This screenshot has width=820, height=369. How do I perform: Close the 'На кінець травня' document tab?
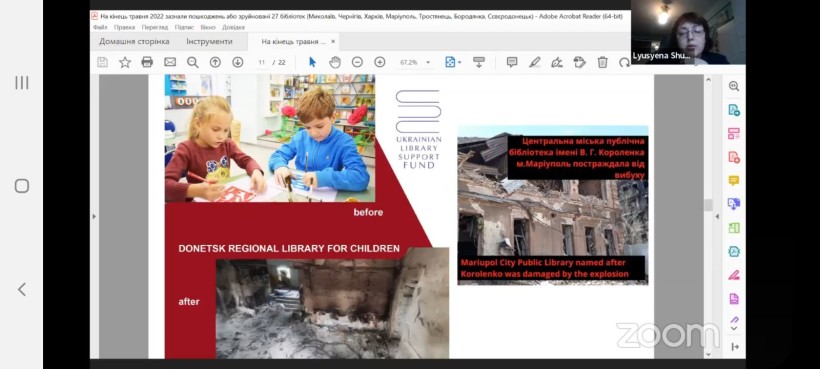tap(333, 41)
